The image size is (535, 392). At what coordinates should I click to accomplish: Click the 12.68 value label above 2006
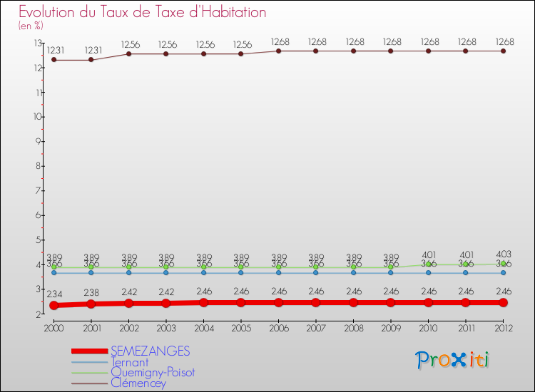click(x=280, y=42)
